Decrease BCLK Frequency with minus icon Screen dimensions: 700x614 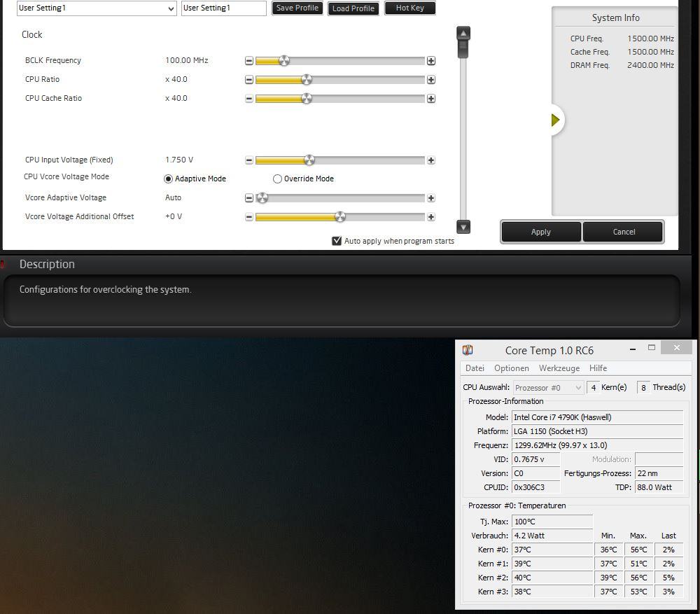pyautogui.click(x=249, y=61)
